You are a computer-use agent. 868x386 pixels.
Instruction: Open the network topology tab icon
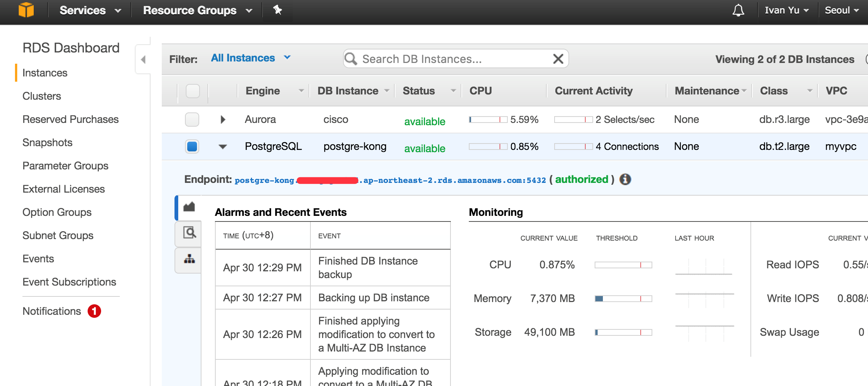(189, 259)
